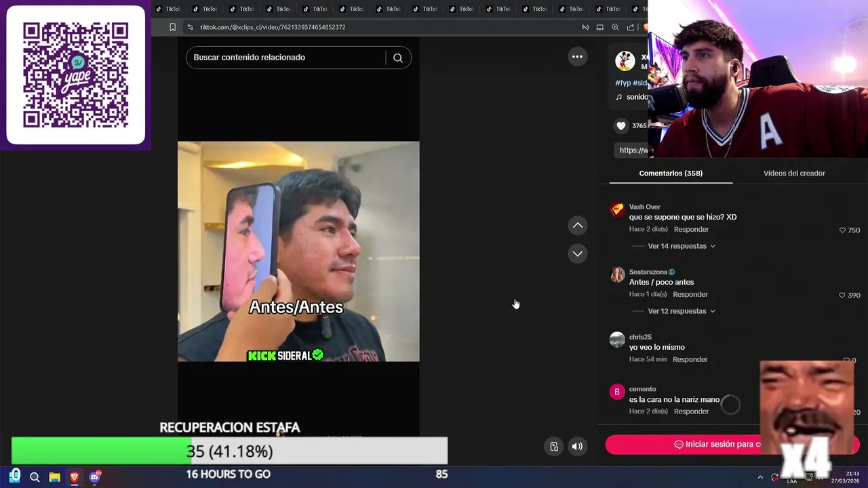Open the site settings icon beside the URL
Screen dimensions: 868x488
click(190, 27)
